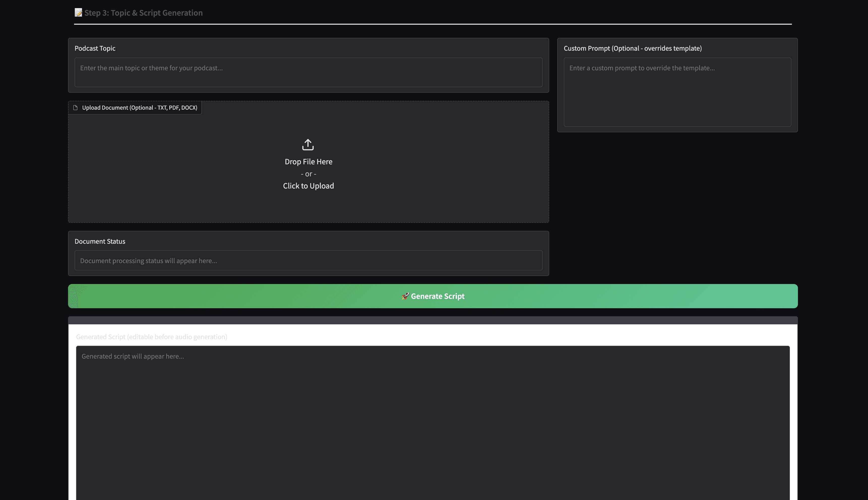This screenshot has width=868, height=500.
Task: Click the Drop File Here zone
Action: pyautogui.click(x=308, y=161)
